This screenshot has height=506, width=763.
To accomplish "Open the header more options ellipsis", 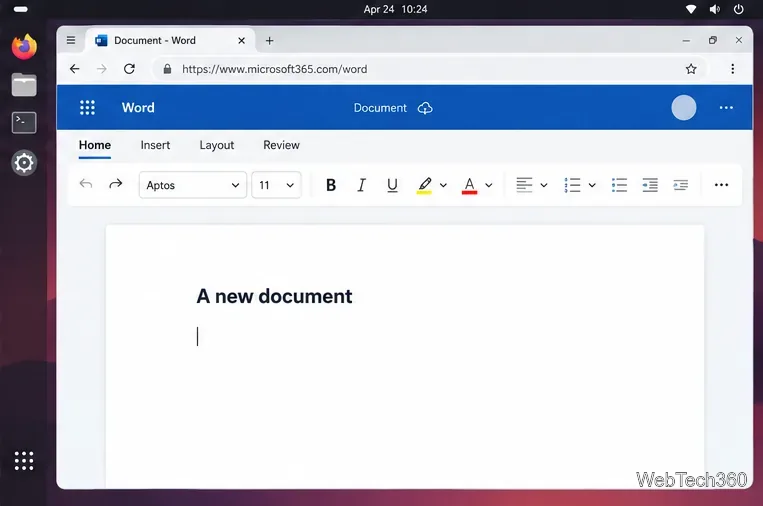I will (x=726, y=108).
